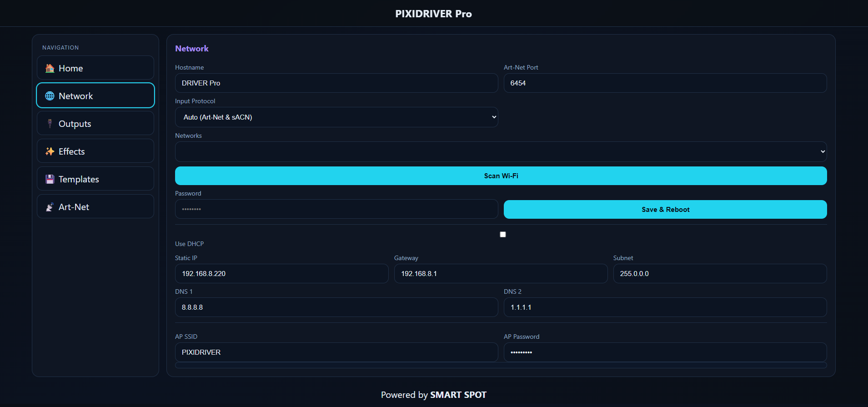Click the Gateway address field

pyautogui.click(x=500, y=274)
